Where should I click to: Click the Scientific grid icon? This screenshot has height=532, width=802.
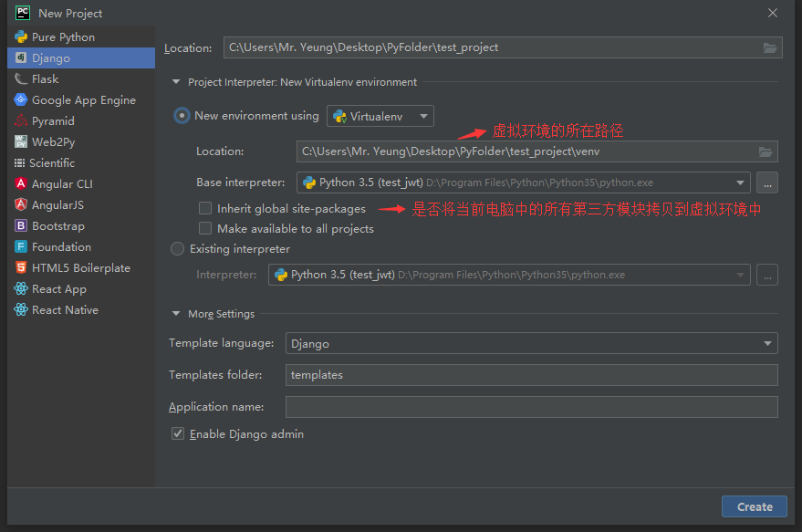(x=19, y=162)
